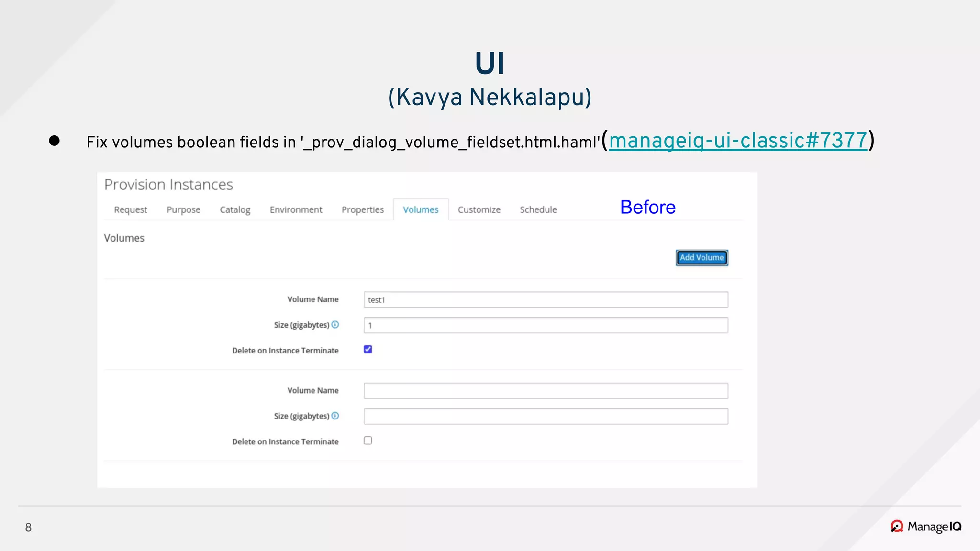980x551 pixels.
Task: Click the info icon beside the first Size (gigabytes) label
Action: click(335, 325)
